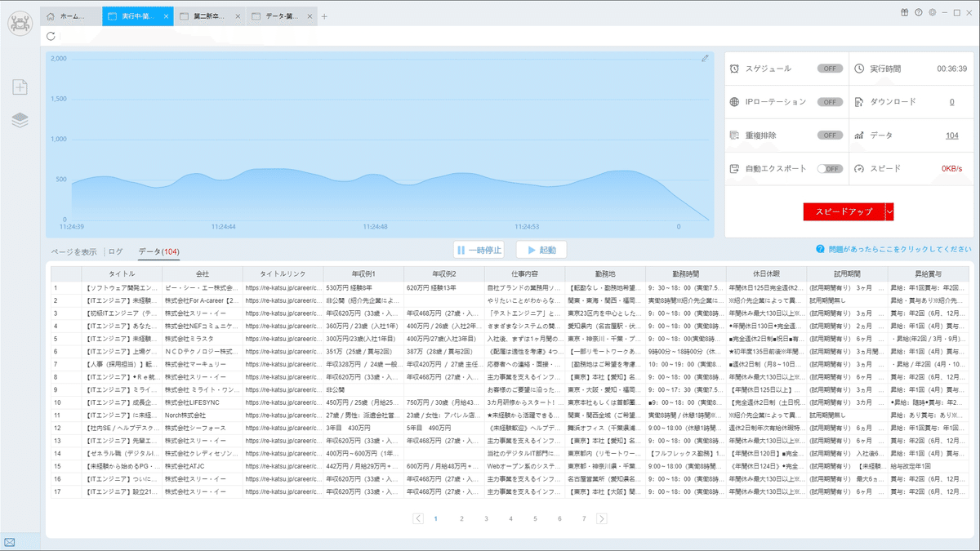980x551 pixels.
Task: Click the alarm clock icon beside スケジュール
Action: click(x=735, y=69)
